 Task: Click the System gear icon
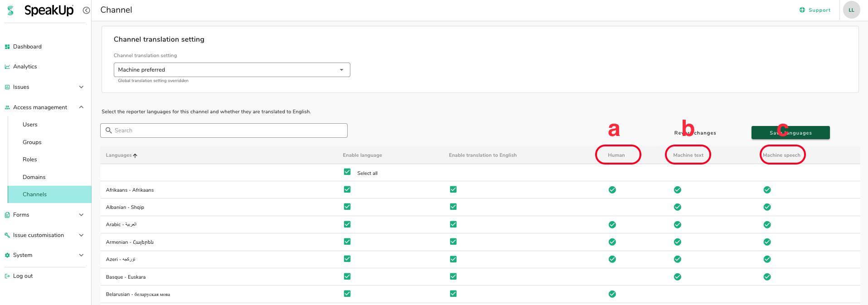coord(7,255)
